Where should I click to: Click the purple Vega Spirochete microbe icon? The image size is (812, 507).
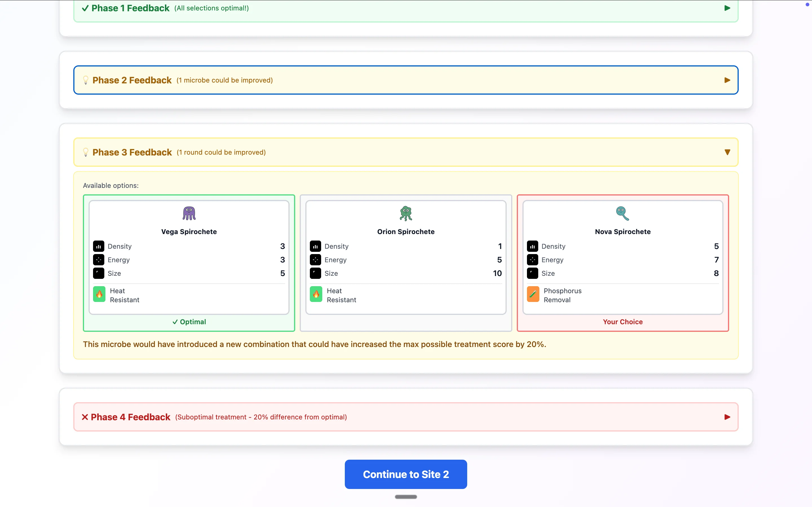click(x=189, y=213)
